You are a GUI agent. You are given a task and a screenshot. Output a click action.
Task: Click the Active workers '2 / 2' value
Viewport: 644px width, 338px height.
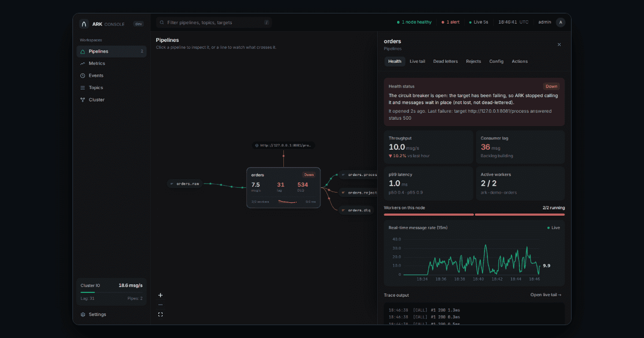[x=488, y=183]
